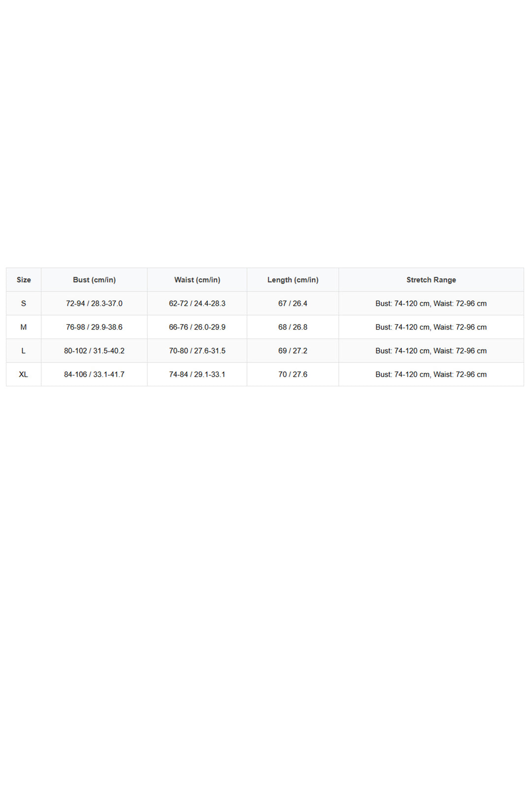Click bust value 84-106 / 33.1-41.7
The height and width of the screenshot is (798, 532).
click(94, 374)
